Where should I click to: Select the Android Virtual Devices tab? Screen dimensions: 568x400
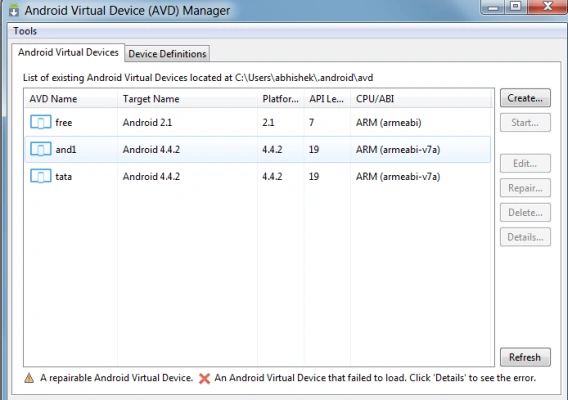coord(68,53)
